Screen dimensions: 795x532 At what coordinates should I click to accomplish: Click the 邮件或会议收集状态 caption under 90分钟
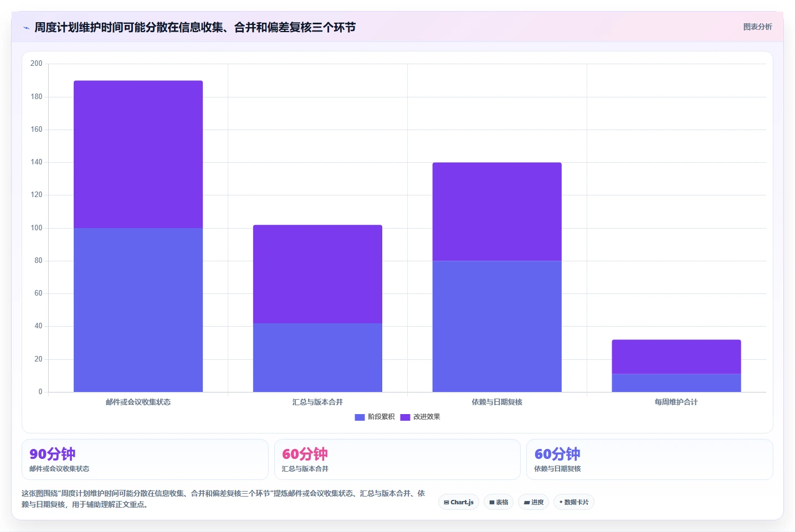[59, 469]
